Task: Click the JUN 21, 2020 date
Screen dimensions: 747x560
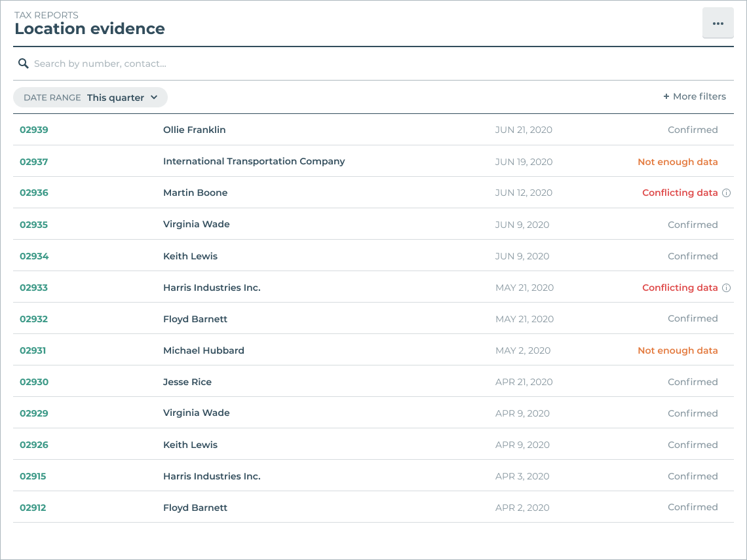Action: pyautogui.click(x=524, y=130)
